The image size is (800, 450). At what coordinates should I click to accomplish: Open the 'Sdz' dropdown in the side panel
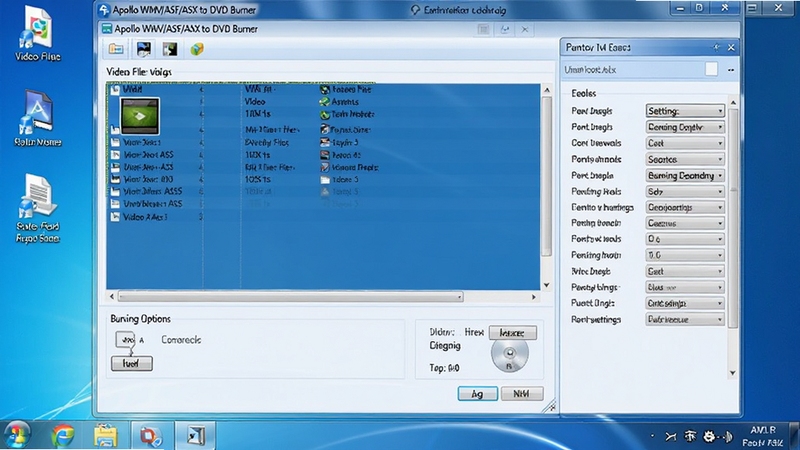coord(685,192)
